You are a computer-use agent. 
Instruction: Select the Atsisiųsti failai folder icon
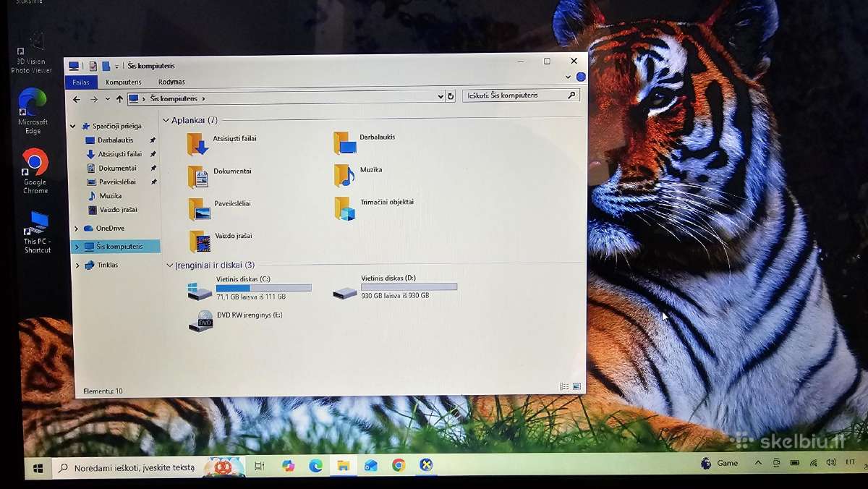pyautogui.click(x=197, y=144)
